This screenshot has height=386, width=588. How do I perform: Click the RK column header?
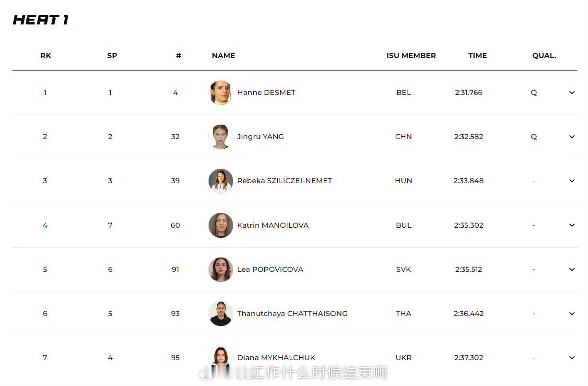coord(46,56)
